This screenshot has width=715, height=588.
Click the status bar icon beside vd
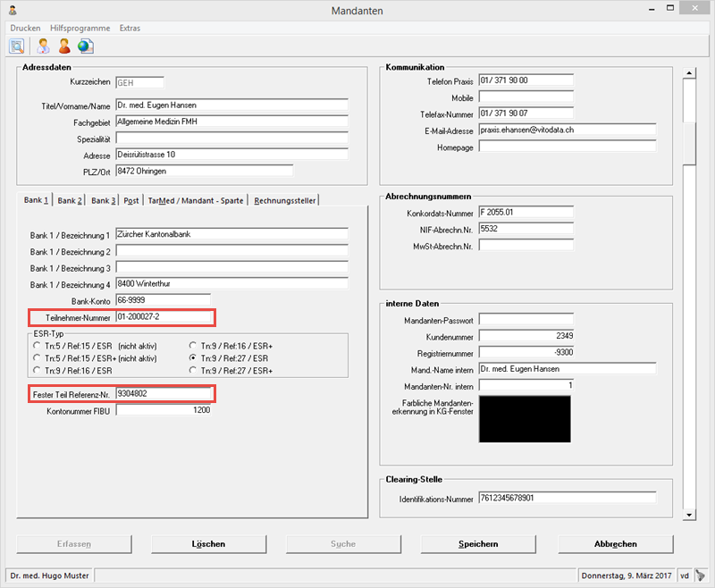click(x=700, y=575)
